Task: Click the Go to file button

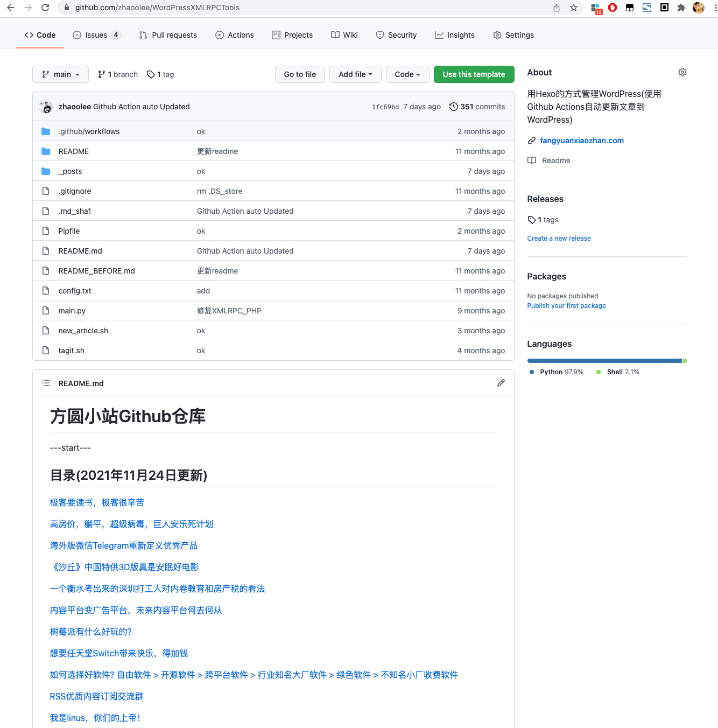Action: pyautogui.click(x=300, y=74)
